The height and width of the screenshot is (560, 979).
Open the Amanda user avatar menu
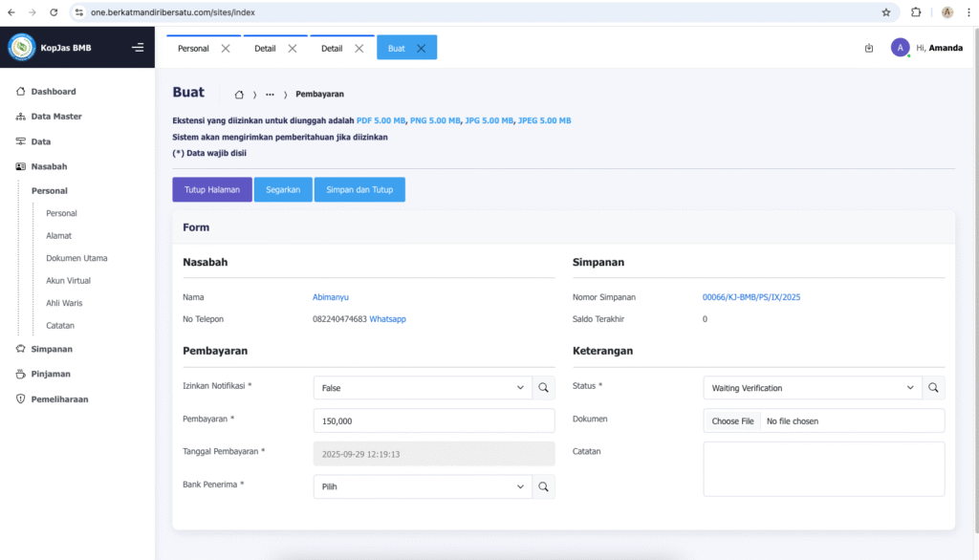900,48
